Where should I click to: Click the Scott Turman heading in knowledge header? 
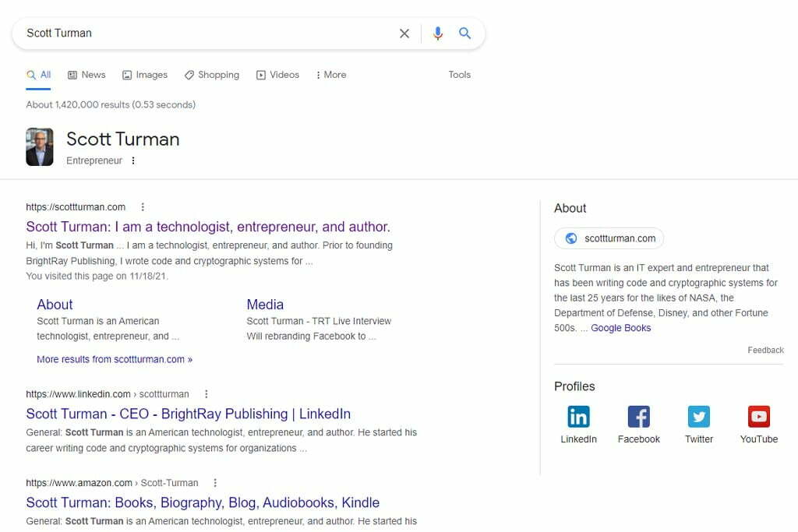click(x=122, y=139)
